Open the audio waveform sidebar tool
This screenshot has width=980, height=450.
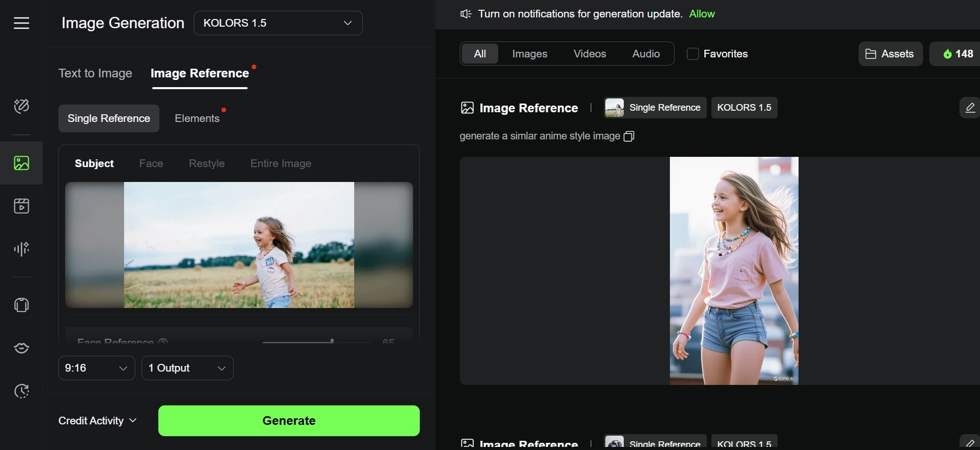[x=22, y=249]
